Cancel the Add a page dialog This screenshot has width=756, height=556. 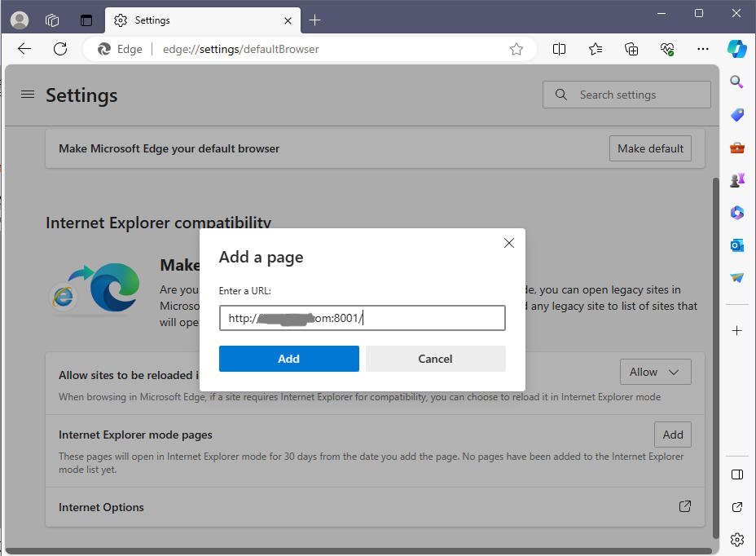(x=435, y=359)
